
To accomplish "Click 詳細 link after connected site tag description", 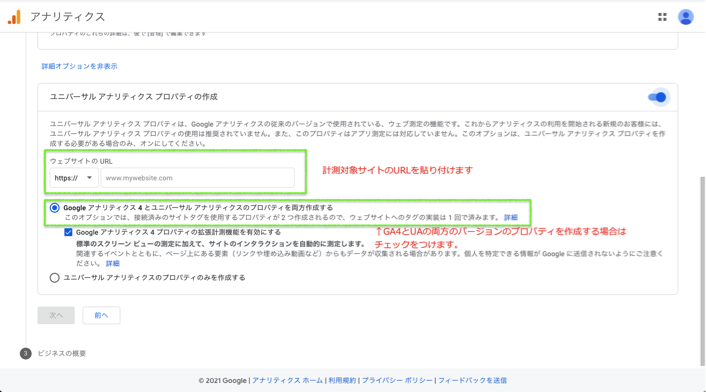I will point(511,217).
